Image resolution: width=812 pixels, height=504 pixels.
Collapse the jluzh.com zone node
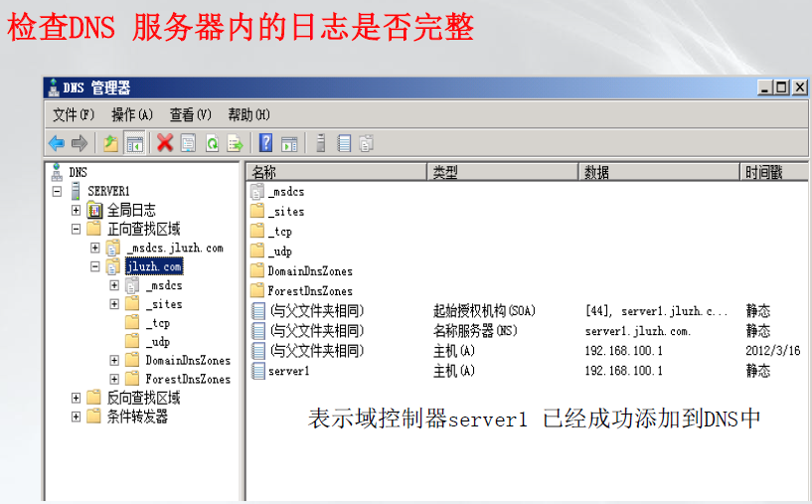(95, 266)
